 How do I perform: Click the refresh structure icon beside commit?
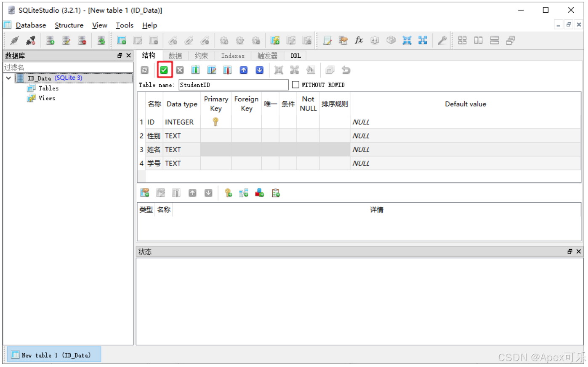145,70
